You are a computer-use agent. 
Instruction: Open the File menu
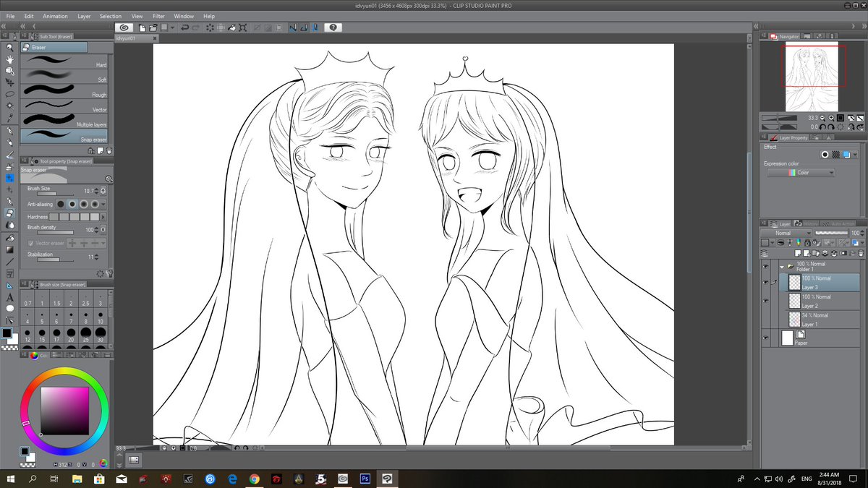pyautogui.click(x=10, y=16)
